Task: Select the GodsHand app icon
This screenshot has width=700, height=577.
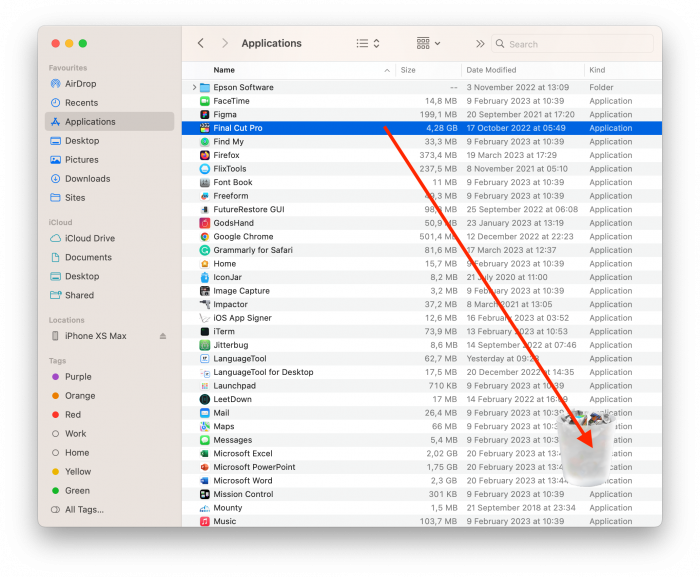Action: pyautogui.click(x=204, y=223)
